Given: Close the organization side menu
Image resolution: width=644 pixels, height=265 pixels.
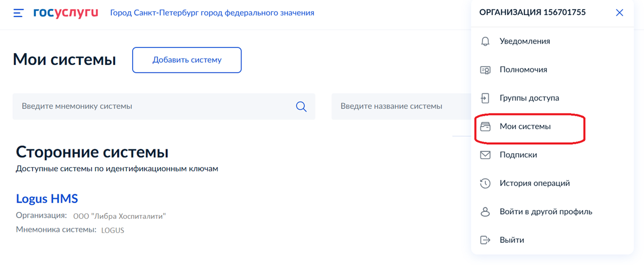Looking at the screenshot, I should click(x=619, y=13).
